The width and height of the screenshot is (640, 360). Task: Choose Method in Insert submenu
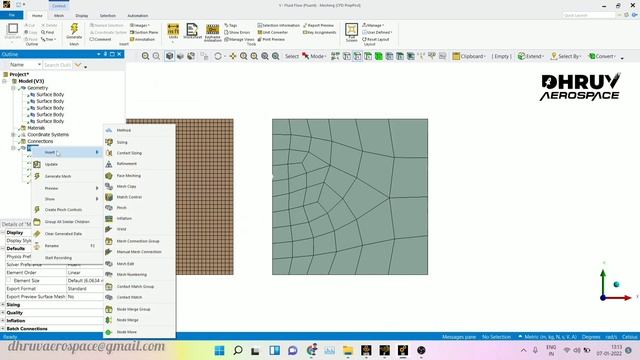(124, 130)
